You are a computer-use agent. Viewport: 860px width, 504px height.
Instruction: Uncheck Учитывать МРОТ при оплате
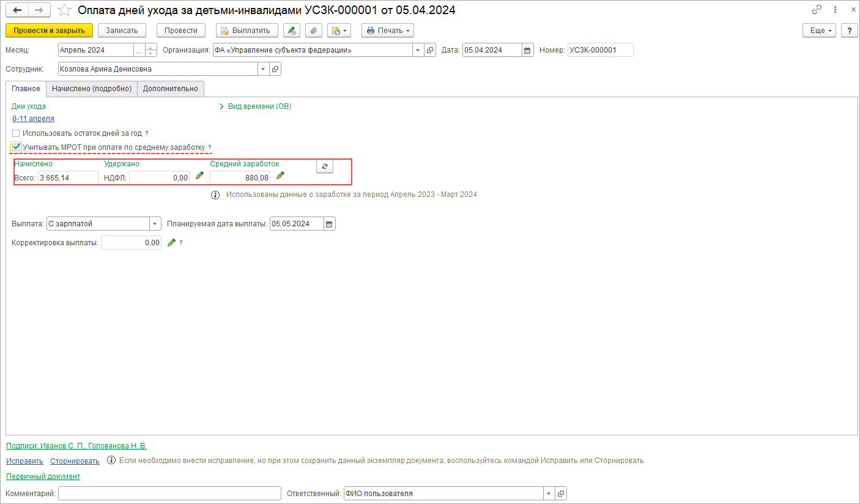16,147
